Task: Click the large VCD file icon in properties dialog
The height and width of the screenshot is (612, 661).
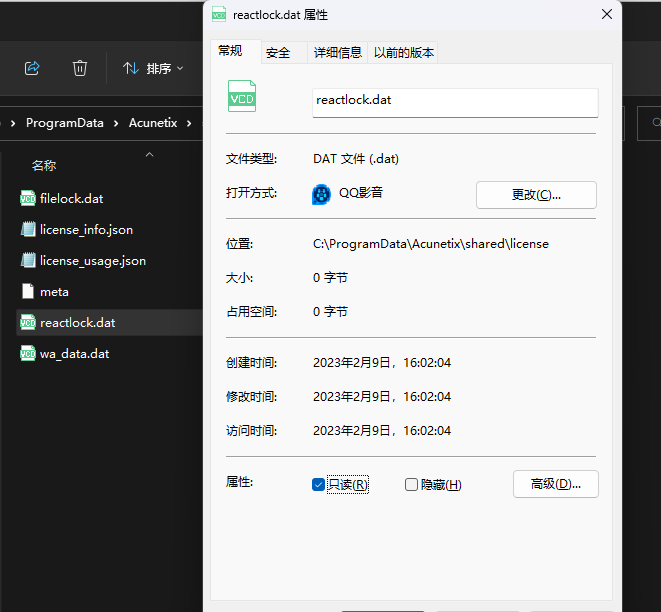Action: click(242, 96)
